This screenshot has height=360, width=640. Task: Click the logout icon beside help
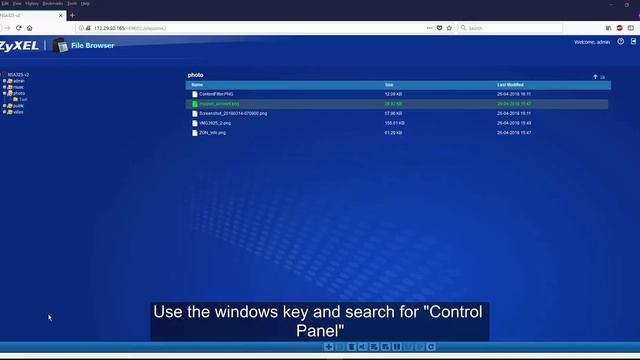pos(633,42)
